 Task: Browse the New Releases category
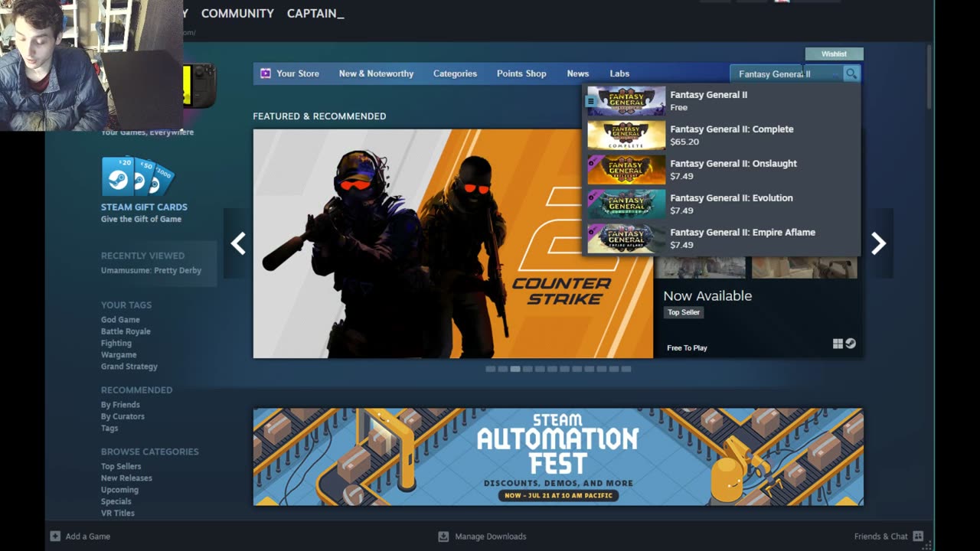pyautogui.click(x=126, y=478)
